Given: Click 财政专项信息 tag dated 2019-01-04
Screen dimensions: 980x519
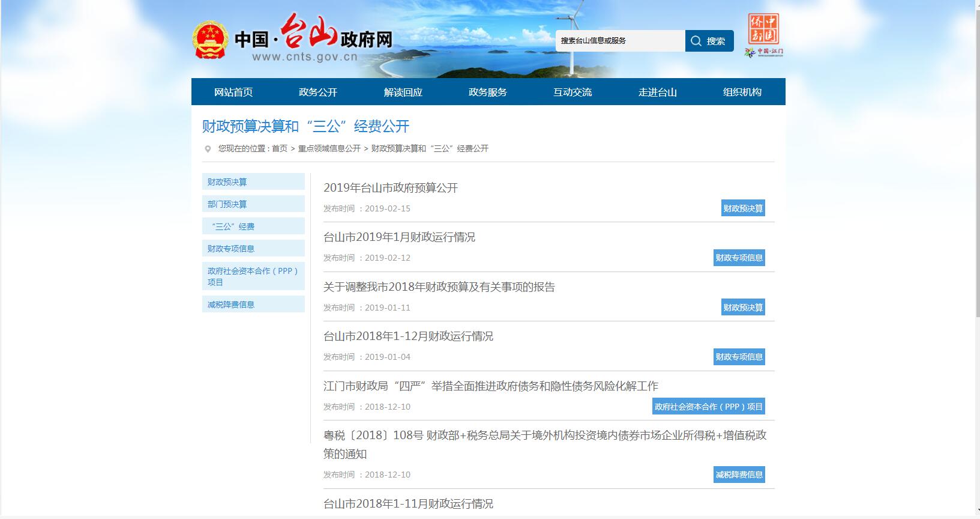Looking at the screenshot, I should 739,357.
